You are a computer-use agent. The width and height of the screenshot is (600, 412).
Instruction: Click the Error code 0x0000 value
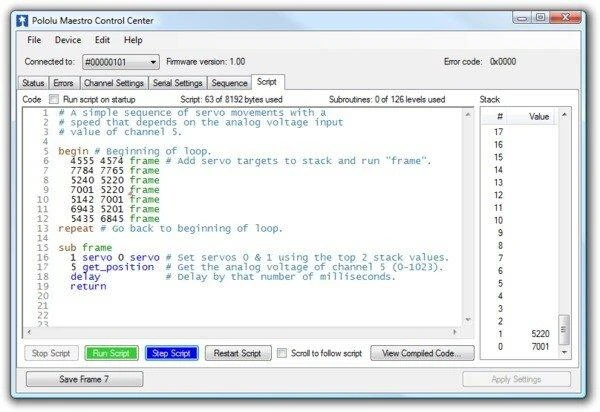pos(503,62)
